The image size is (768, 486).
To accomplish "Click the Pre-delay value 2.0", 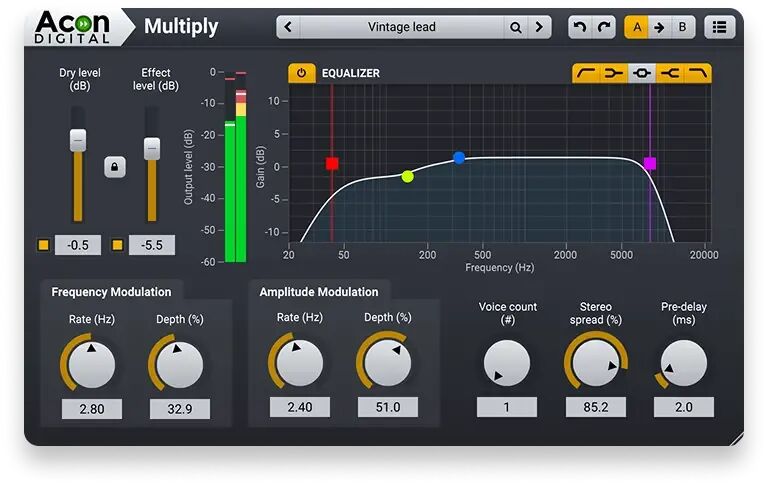I will (684, 407).
